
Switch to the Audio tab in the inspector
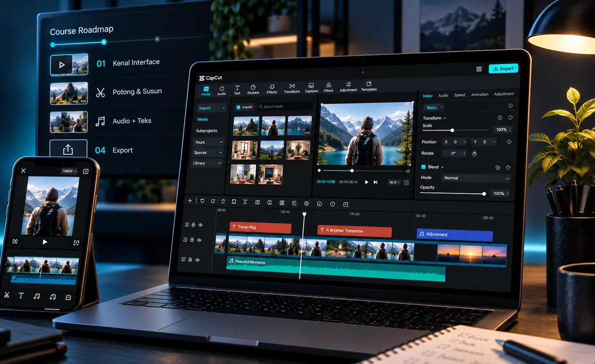coord(443,95)
